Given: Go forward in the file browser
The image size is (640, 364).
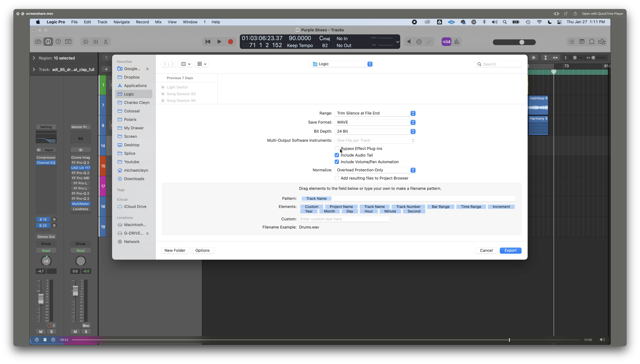Looking at the screenshot, I should [x=172, y=64].
